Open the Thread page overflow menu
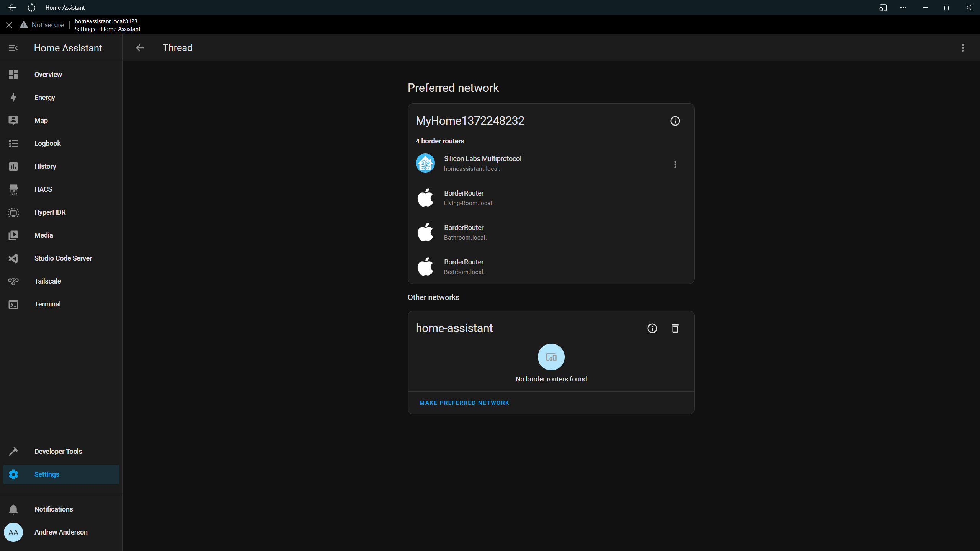Image resolution: width=980 pixels, height=551 pixels. 962,47
